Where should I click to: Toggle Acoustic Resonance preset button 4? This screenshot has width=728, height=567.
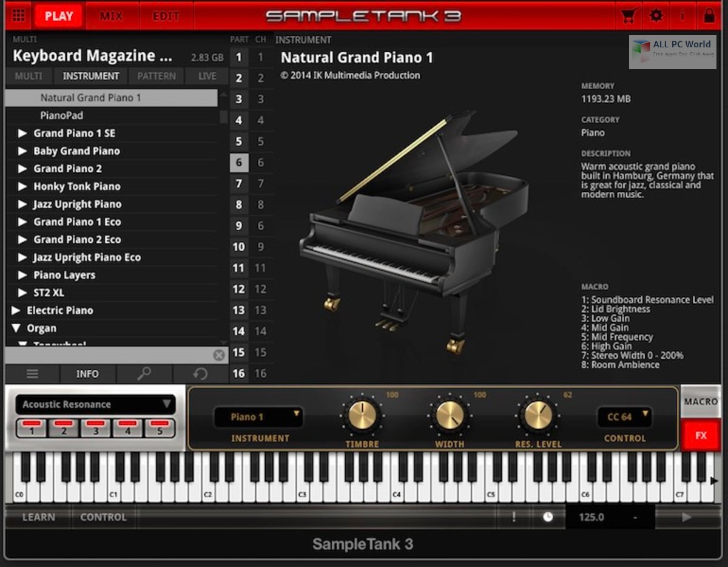click(128, 428)
